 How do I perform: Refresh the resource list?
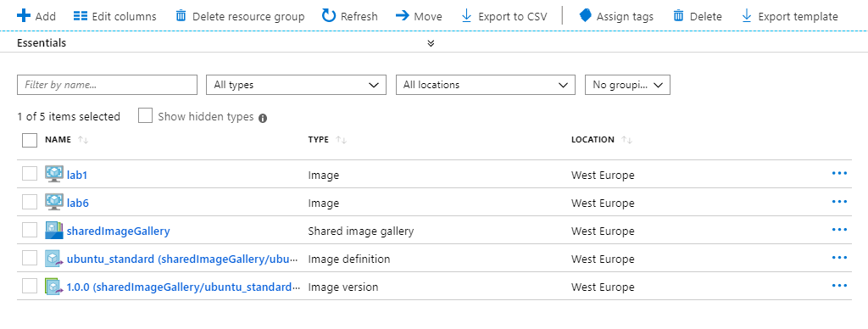pos(350,16)
